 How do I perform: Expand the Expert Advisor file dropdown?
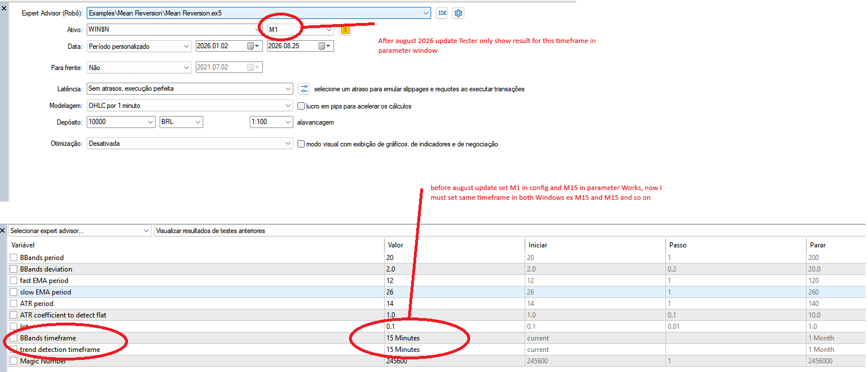click(x=425, y=13)
